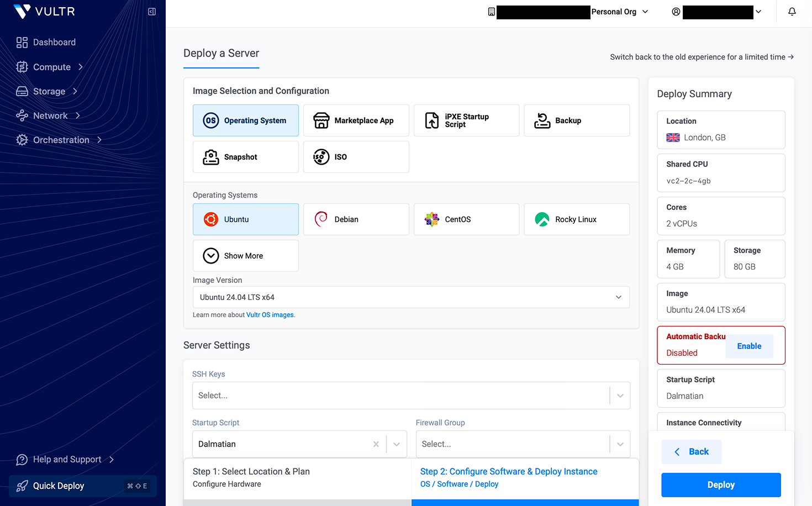This screenshot has width=812, height=506.
Task: Click the CentOS logo icon
Action: [432, 219]
